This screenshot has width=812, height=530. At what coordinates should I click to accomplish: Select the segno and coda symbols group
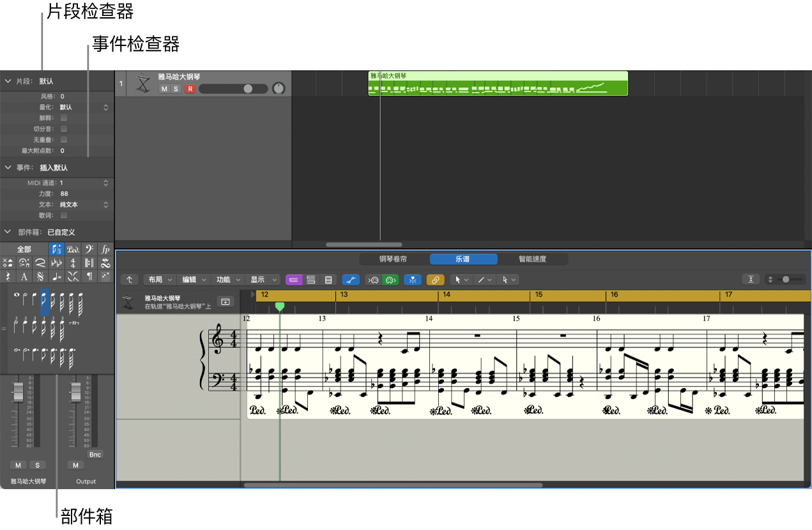coord(40,276)
